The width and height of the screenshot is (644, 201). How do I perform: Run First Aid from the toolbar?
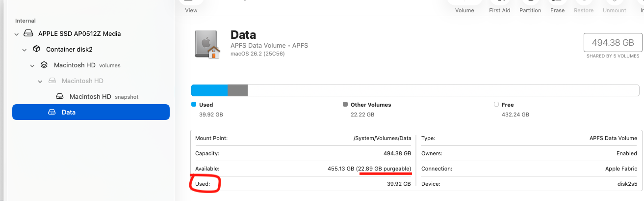pos(499,7)
